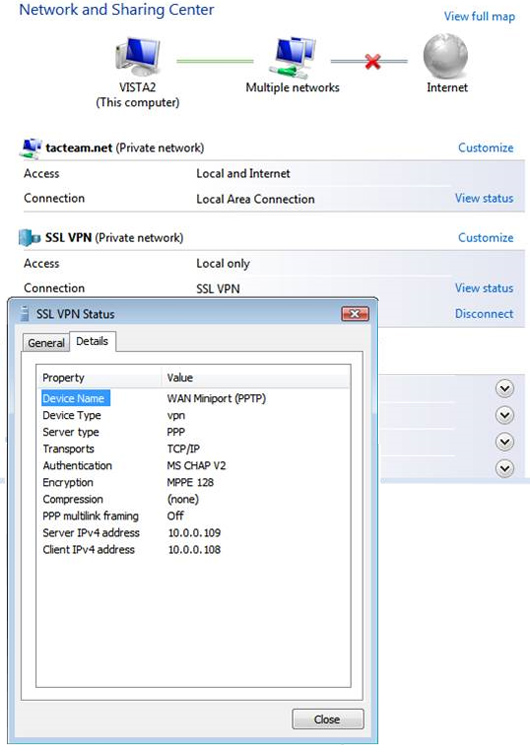Expand the third sharing settings chevron
The height and width of the screenshot is (753, 530).
coord(505,442)
